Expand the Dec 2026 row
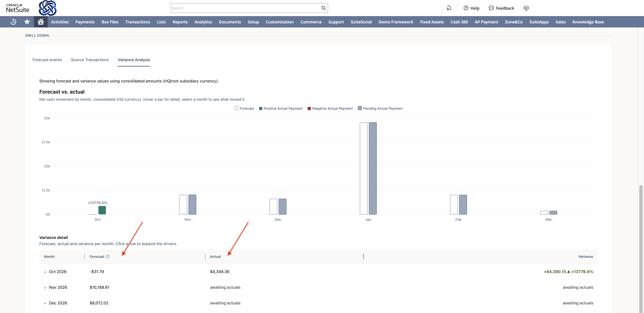The width and height of the screenshot is (644, 313). [x=45, y=303]
